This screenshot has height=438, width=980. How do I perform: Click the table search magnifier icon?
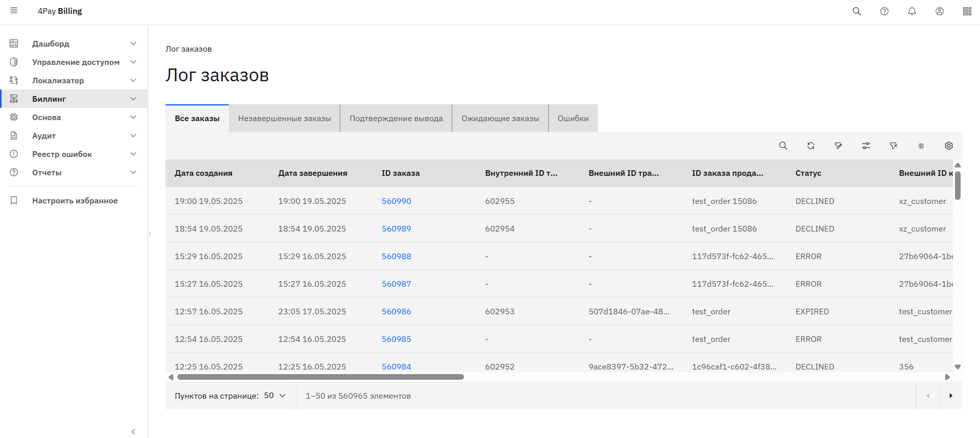click(783, 146)
